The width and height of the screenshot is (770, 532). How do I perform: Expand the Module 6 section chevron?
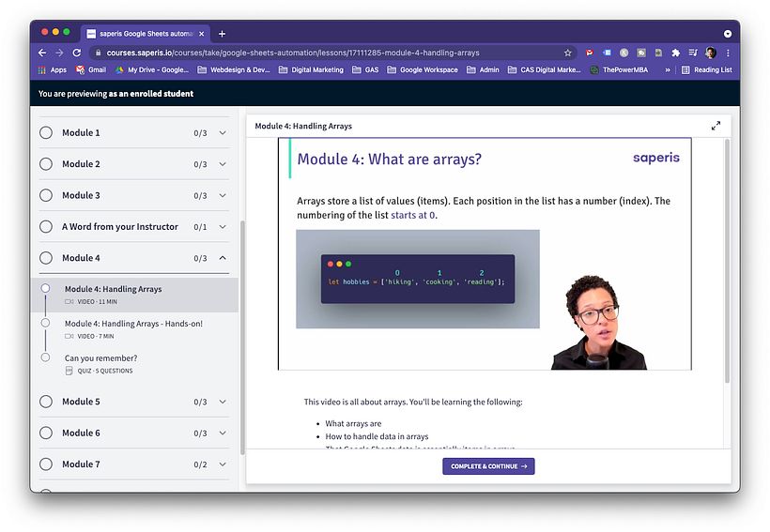223,433
